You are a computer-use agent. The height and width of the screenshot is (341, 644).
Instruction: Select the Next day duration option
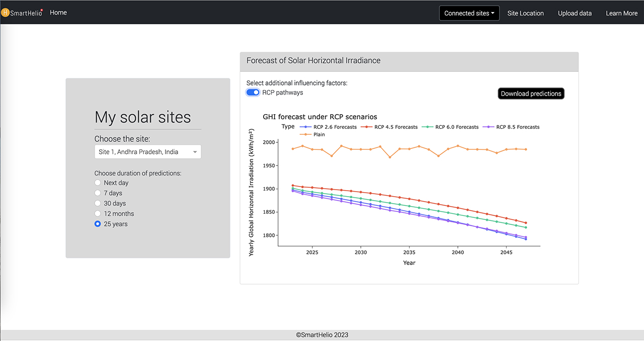[98, 183]
